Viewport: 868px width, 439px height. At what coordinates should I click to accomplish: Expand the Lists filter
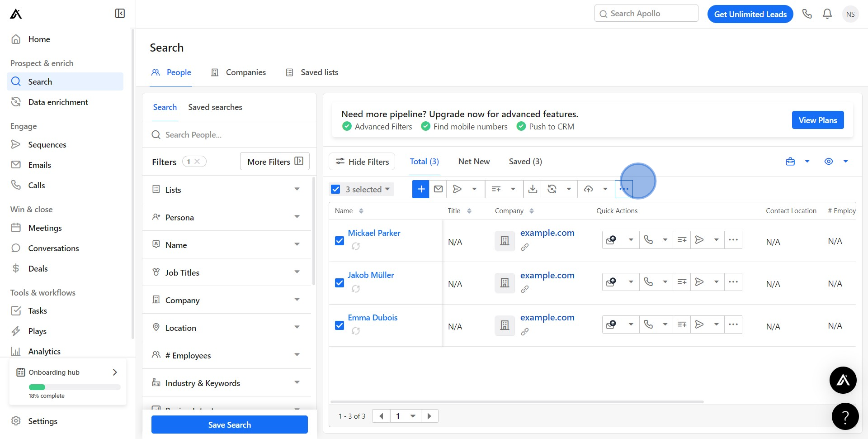tap(226, 190)
